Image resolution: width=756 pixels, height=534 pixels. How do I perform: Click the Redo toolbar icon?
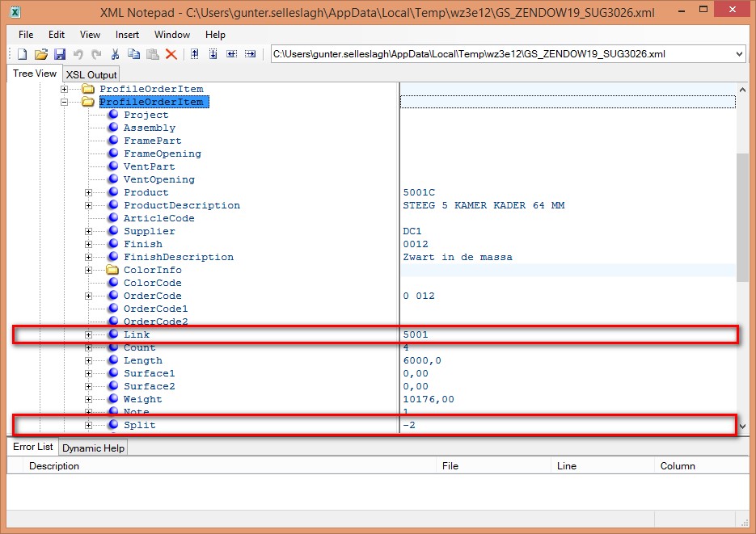[96, 54]
